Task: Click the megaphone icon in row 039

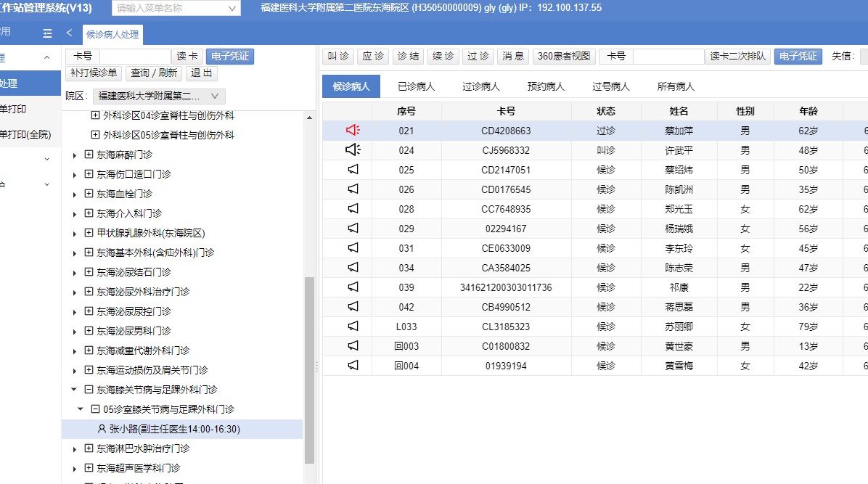Action: coord(353,287)
